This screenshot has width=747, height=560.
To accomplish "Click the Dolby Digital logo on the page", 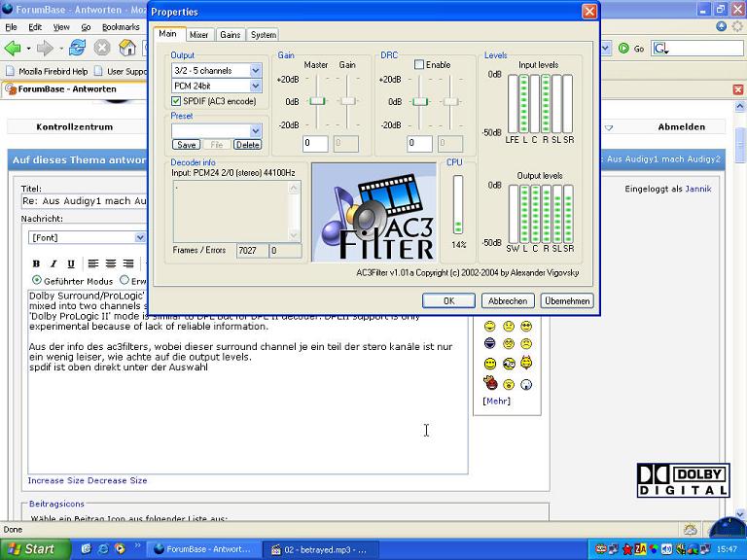I will click(x=683, y=480).
